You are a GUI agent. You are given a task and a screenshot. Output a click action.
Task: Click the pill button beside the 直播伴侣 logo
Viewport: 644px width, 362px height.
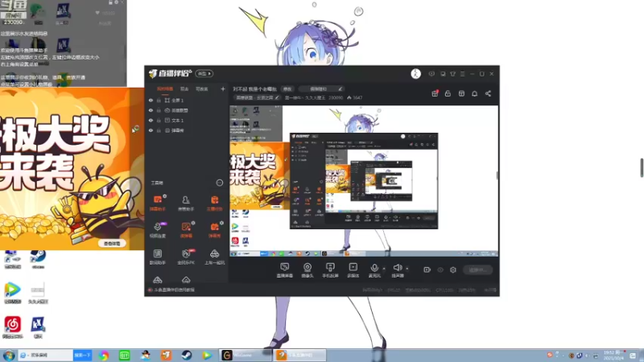click(204, 73)
